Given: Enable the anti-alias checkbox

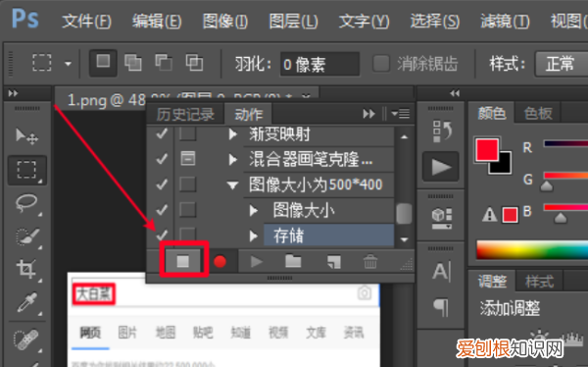Looking at the screenshot, I should pyautogui.click(x=381, y=63).
